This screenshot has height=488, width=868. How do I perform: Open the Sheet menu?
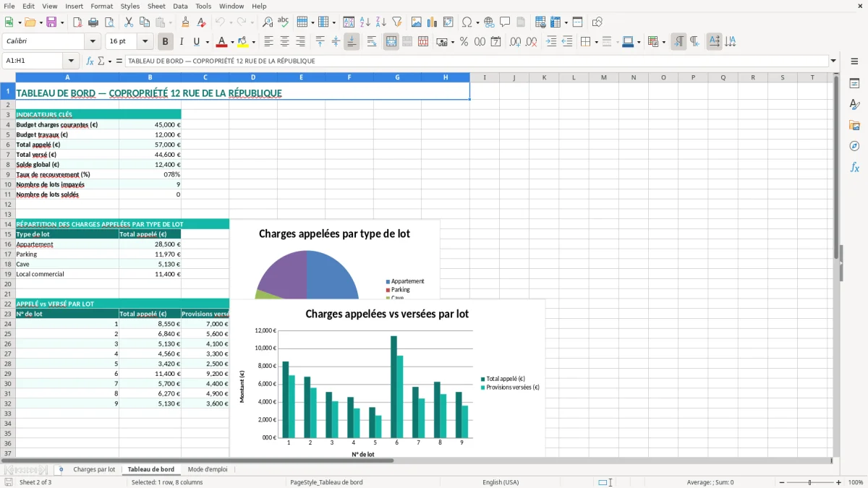pos(156,6)
